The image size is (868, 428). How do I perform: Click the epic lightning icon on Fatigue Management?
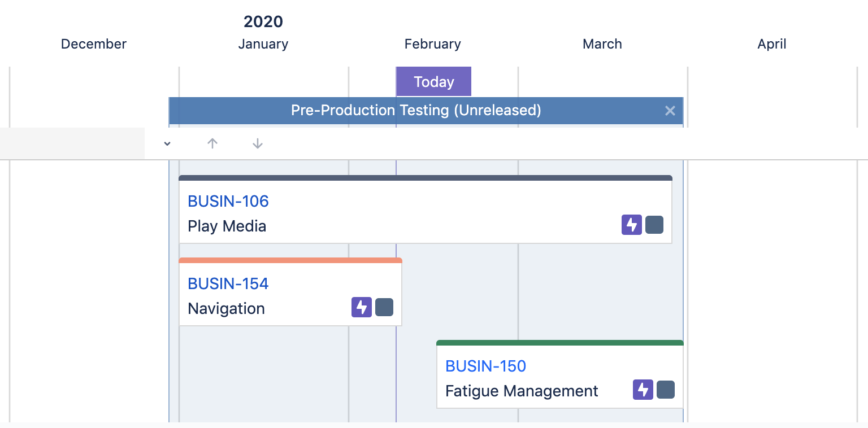click(643, 390)
